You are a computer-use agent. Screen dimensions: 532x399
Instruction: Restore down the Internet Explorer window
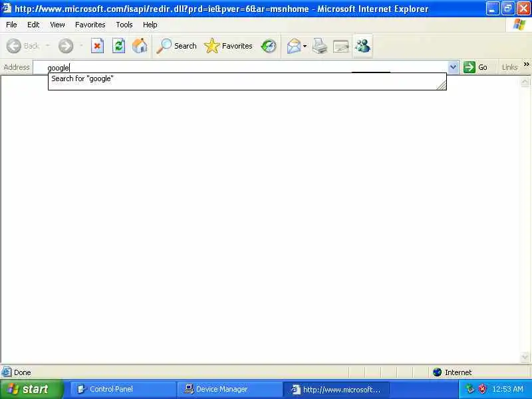point(508,9)
